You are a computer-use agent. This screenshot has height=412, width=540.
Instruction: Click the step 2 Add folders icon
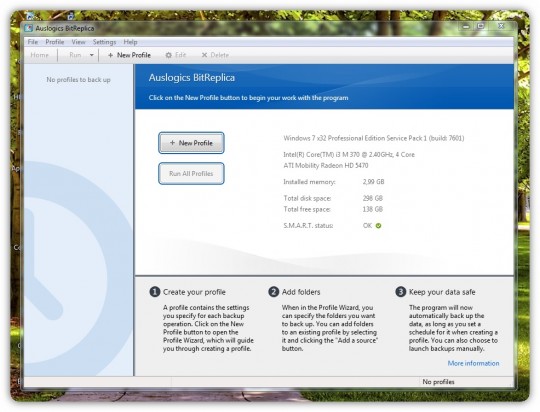pyautogui.click(x=273, y=292)
